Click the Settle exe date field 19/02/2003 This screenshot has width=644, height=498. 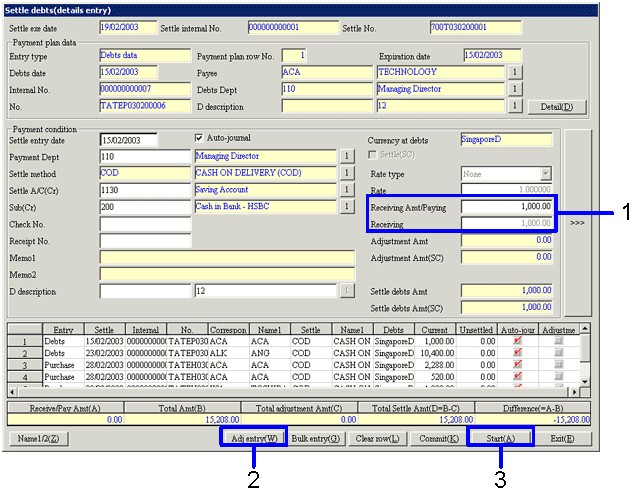pos(129,28)
